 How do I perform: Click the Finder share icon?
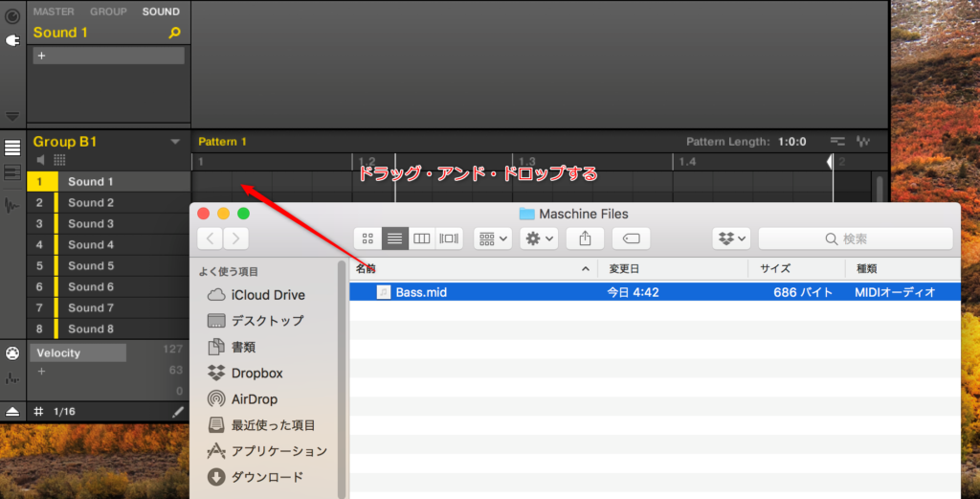(x=585, y=238)
